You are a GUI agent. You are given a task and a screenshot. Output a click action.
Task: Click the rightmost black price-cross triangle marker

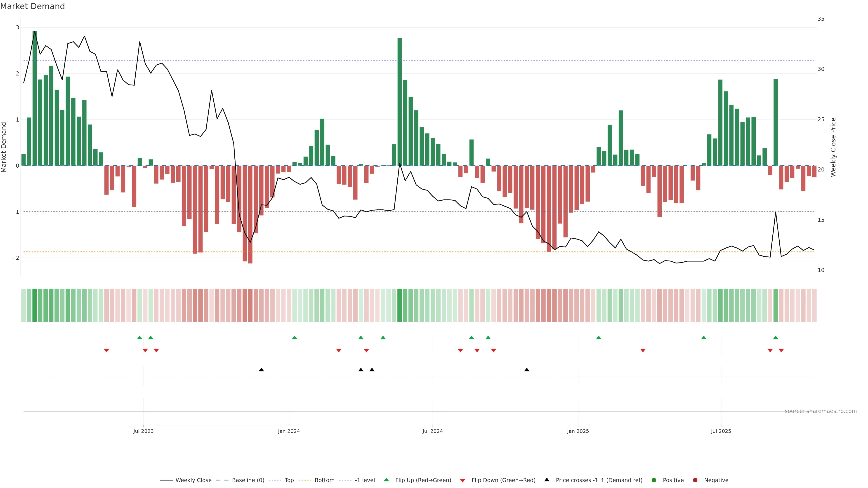(527, 370)
